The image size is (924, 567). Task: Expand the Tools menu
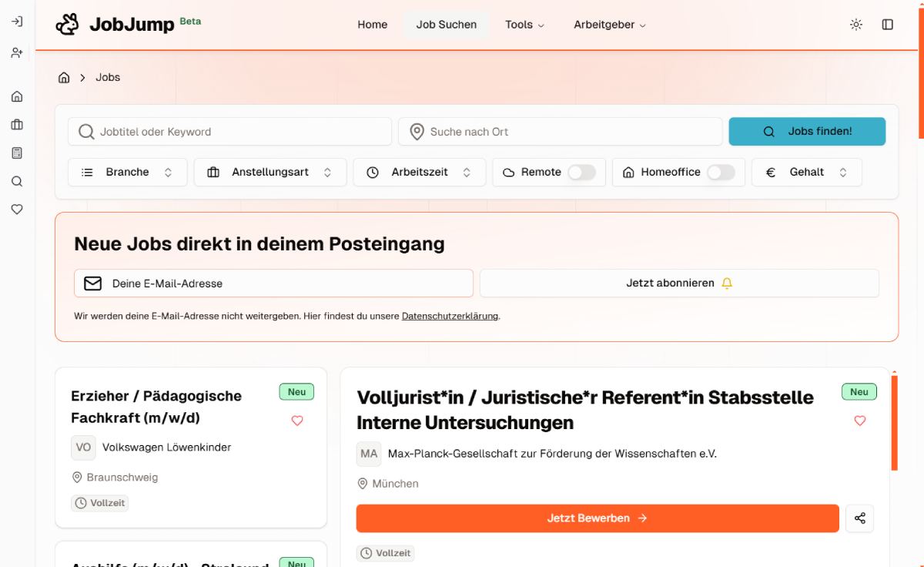pyautogui.click(x=524, y=25)
